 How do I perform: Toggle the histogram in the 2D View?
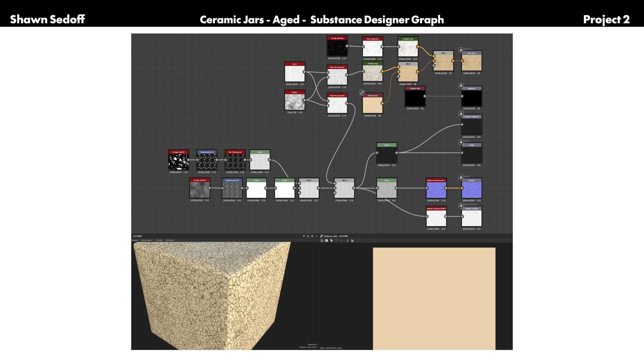(352, 240)
